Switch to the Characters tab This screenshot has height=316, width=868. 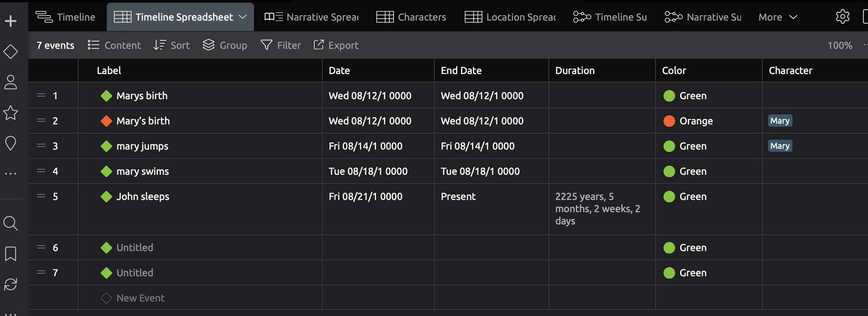(411, 17)
